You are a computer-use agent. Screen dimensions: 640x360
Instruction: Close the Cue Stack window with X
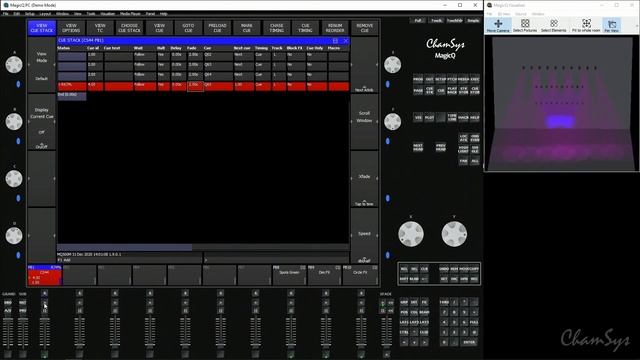click(x=346, y=41)
